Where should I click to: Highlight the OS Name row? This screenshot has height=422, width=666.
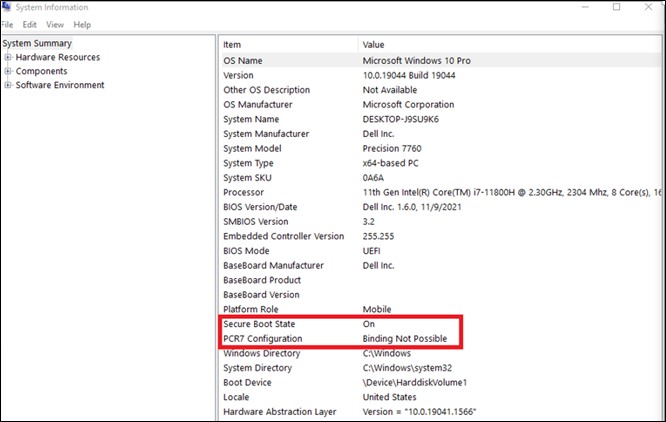(x=245, y=61)
